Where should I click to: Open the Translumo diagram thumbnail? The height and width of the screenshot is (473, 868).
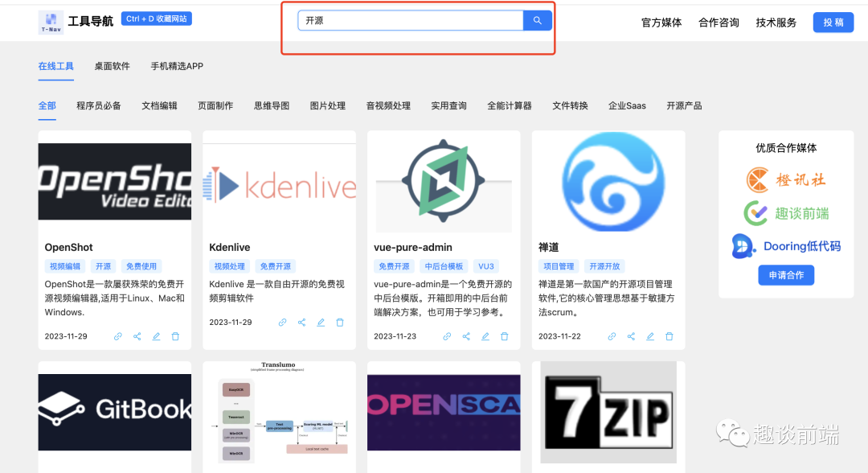[280, 413]
